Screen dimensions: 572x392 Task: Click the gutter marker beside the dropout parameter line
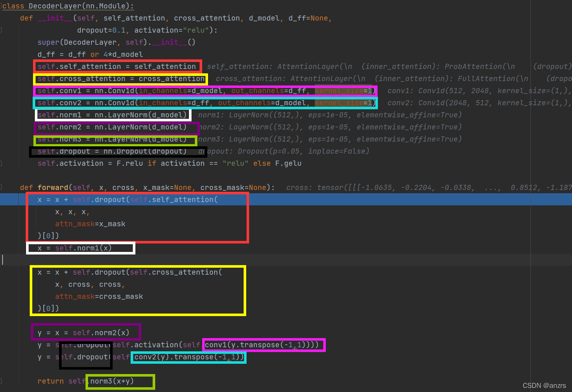[2, 30]
